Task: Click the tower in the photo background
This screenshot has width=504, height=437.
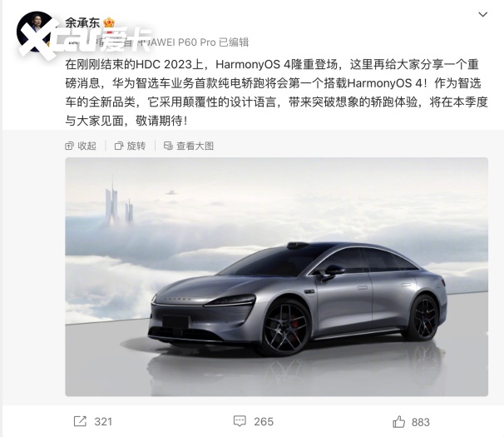Action: [x=112, y=201]
